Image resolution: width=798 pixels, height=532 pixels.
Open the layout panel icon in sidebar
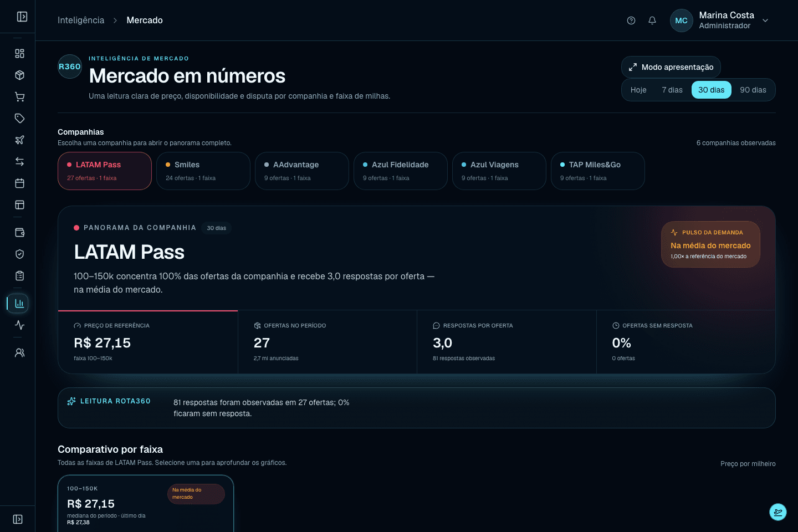click(x=19, y=205)
